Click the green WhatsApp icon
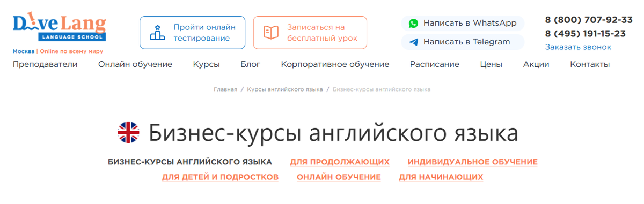This screenshot has height=204, width=644. pyautogui.click(x=413, y=23)
